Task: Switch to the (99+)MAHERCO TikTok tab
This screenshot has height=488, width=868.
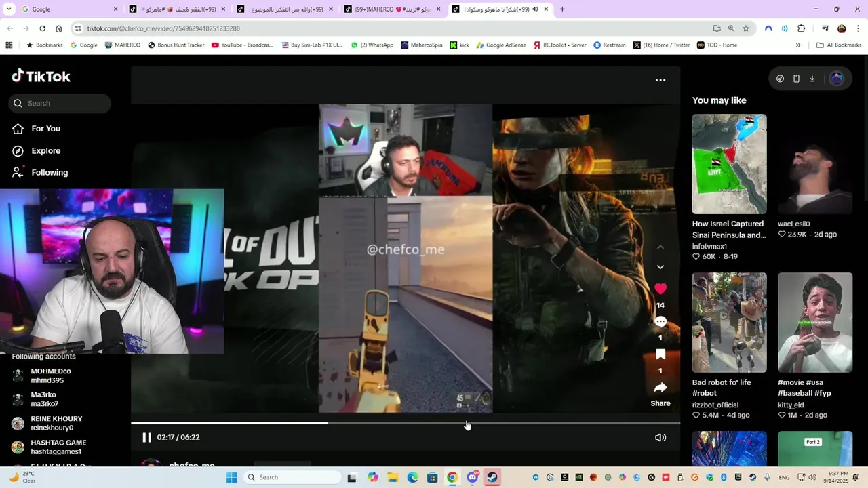Action: coord(392,9)
